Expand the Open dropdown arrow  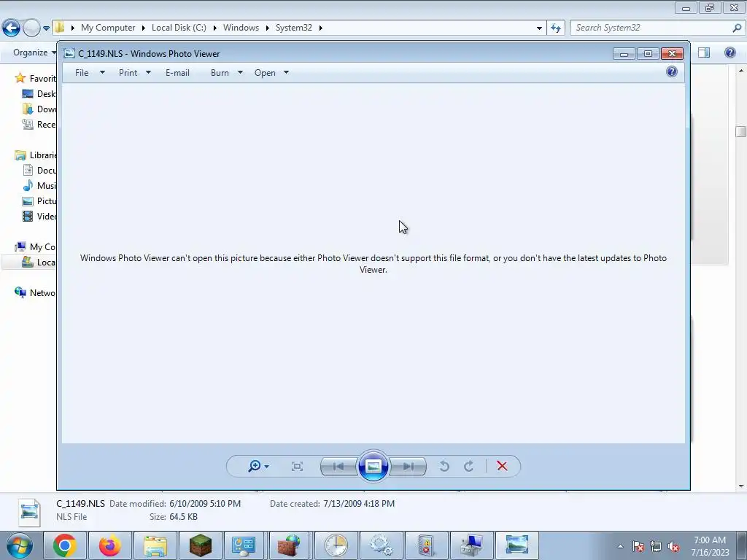(286, 72)
